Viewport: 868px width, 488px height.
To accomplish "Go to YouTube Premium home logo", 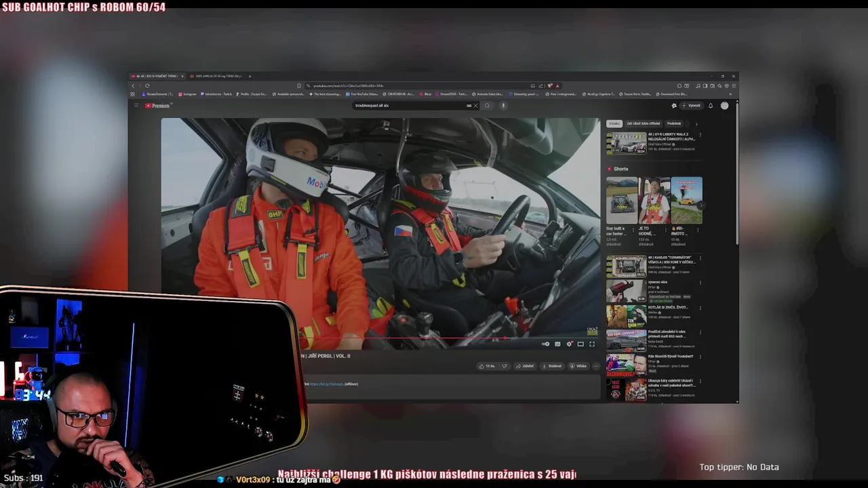I will coord(157,106).
